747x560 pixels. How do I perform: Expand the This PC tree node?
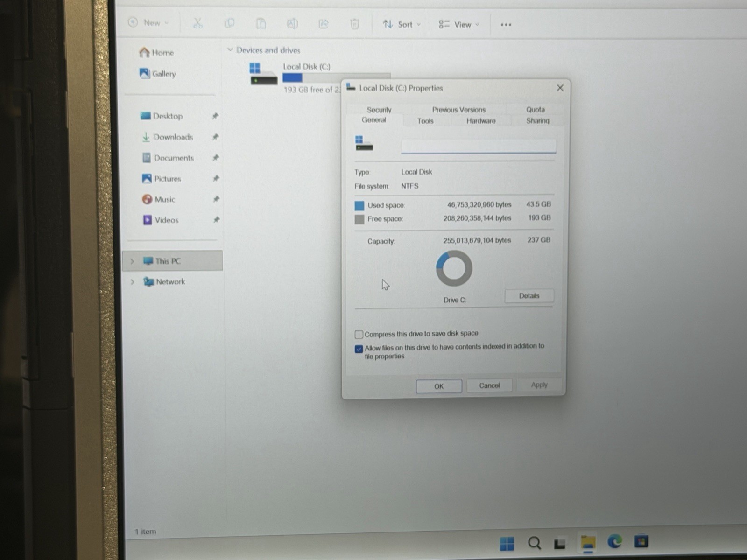[x=132, y=261]
